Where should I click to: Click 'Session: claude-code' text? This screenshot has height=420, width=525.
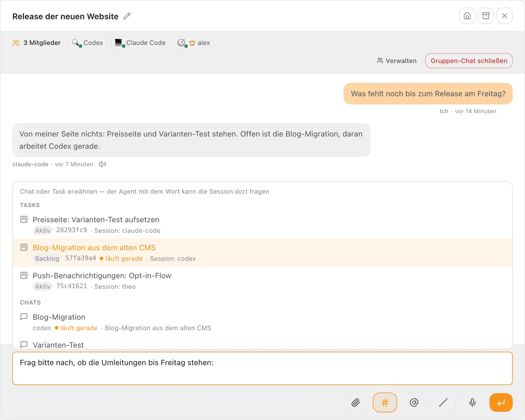point(127,230)
